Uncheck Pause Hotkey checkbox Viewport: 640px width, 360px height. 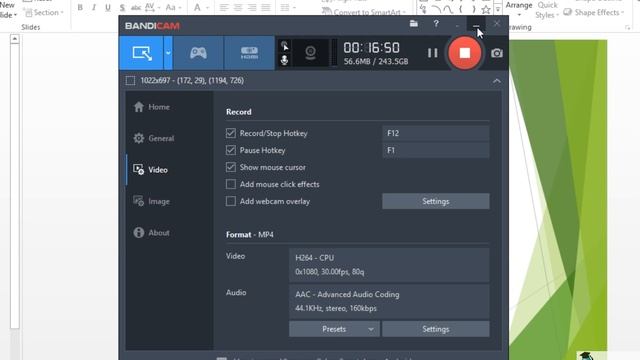coord(231,150)
